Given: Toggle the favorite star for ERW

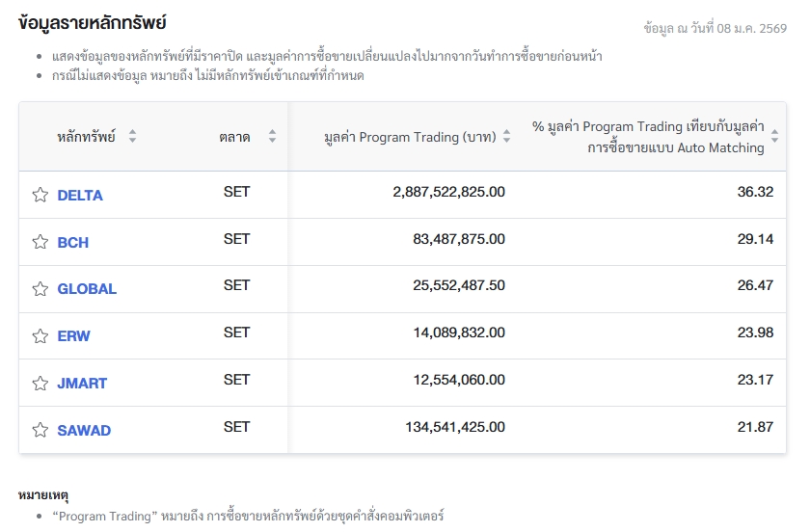Looking at the screenshot, I should (x=40, y=336).
